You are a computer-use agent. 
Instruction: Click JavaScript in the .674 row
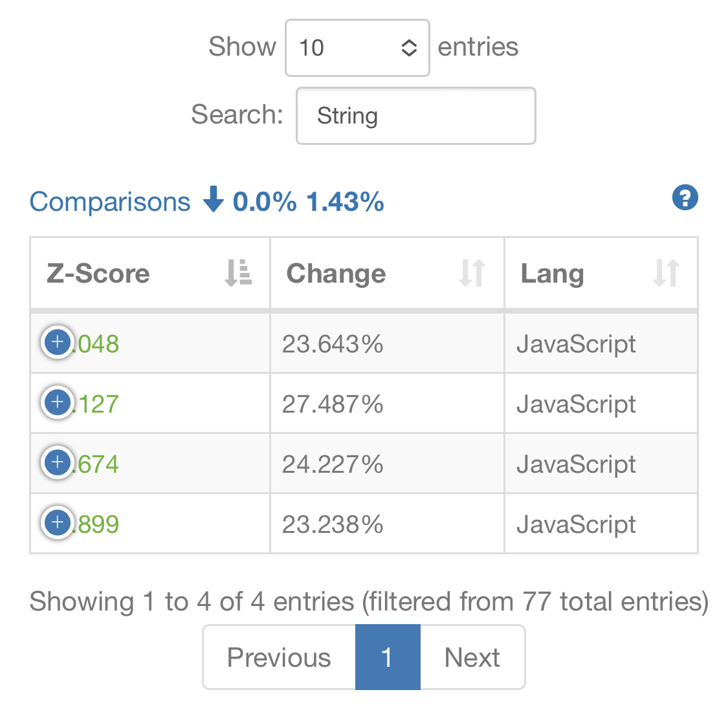click(x=576, y=464)
